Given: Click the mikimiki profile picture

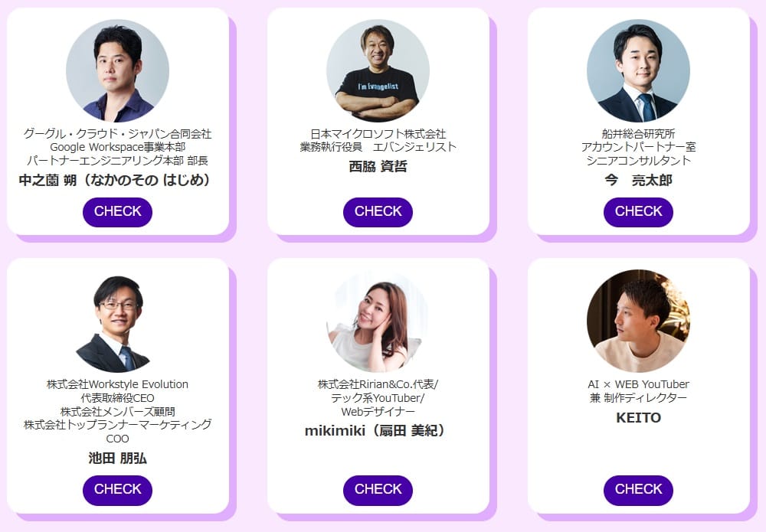Looking at the screenshot, I should click(378, 321).
